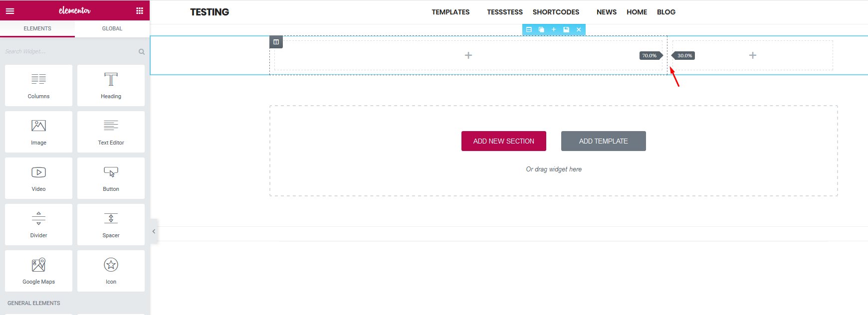This screenshot has height=315, width=868.
Task: Click the add section plus in blue toolbar
Action: [x=554, y=29]
